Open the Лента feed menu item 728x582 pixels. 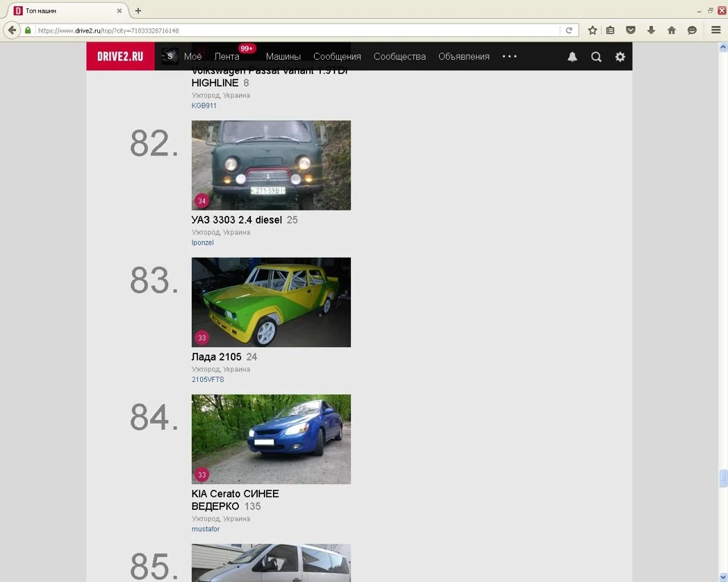[227, 57]
